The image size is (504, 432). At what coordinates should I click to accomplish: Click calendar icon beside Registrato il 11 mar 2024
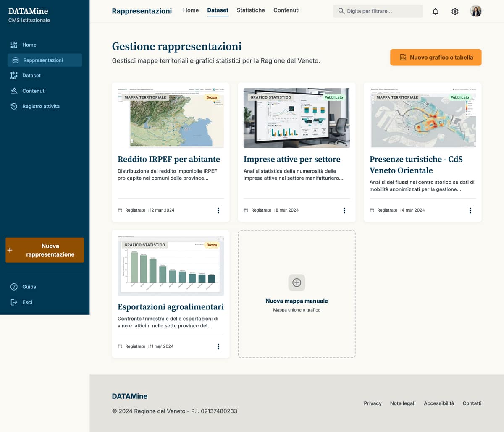click(120, 346)
